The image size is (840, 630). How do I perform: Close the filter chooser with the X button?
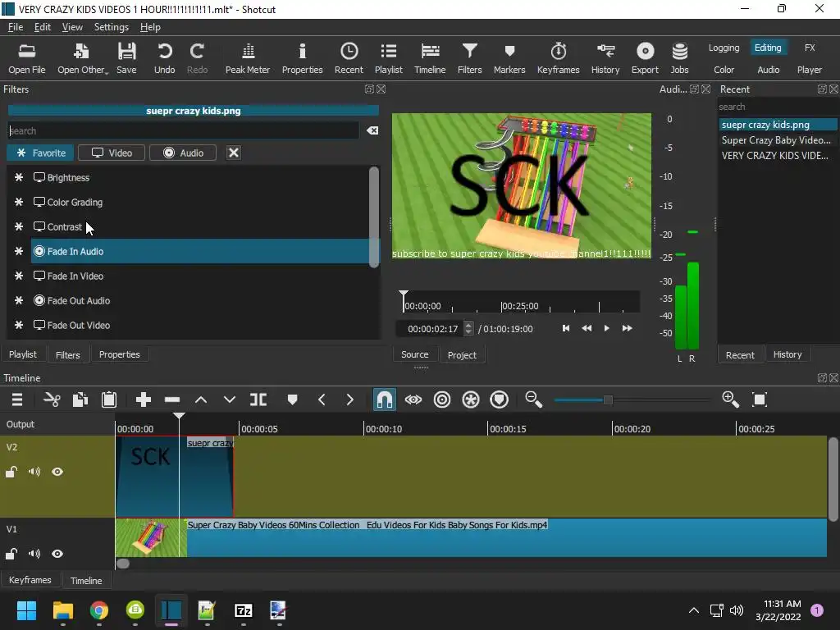pos(234,153)
